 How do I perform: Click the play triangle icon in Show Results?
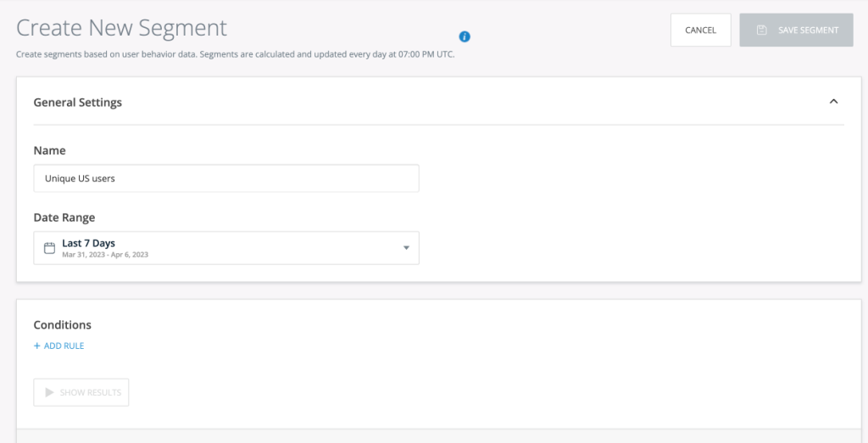coord(49,392)
